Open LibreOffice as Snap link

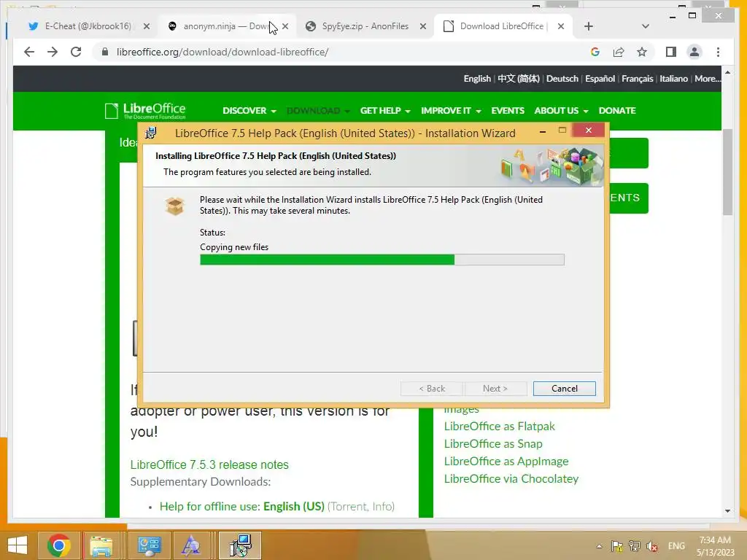click(493, 444)
